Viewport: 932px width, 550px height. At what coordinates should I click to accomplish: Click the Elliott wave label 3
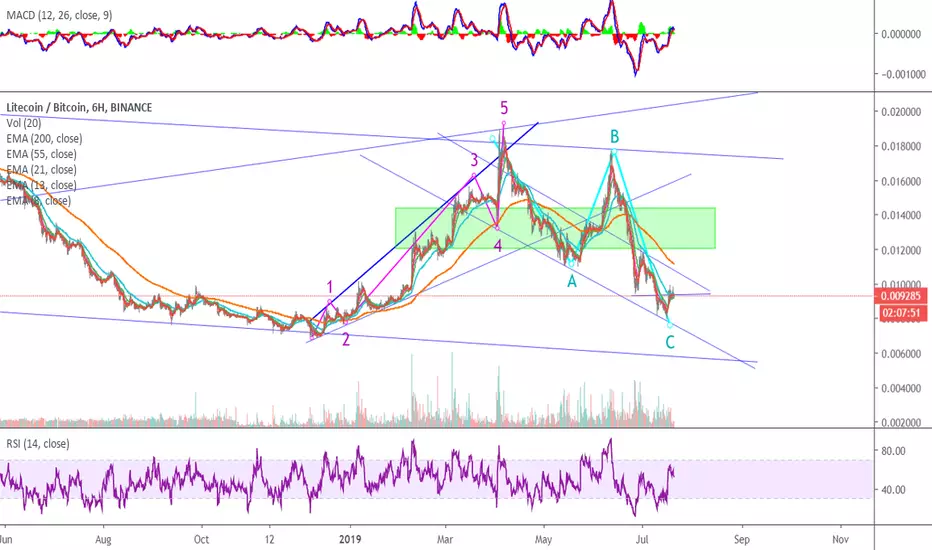pyautogui.click(x=474, y=159)
